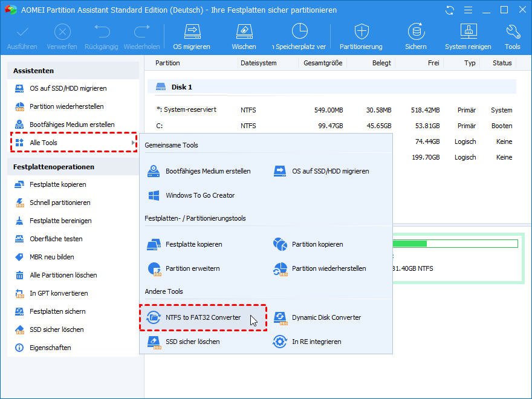Choose Partition wiederherstellen in the popup menu

click(x=319, y=268)
